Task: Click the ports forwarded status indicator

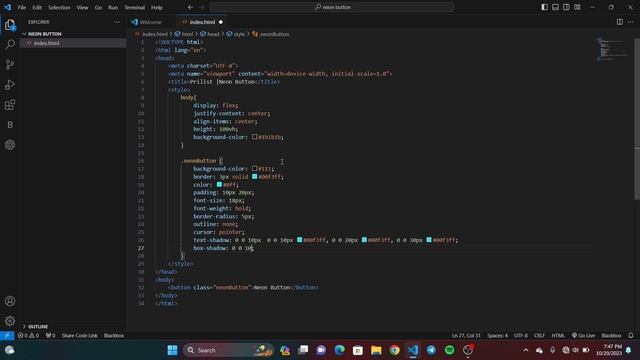Action: click(51, 336)
